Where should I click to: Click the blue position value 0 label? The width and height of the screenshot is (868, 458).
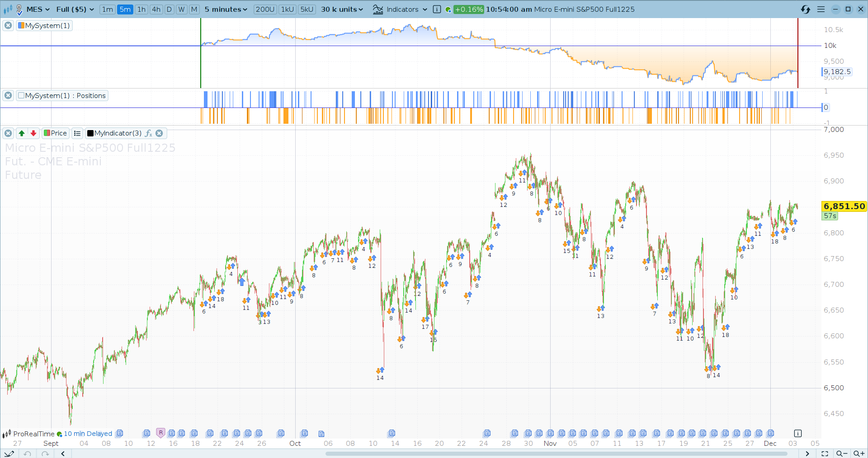826,107
